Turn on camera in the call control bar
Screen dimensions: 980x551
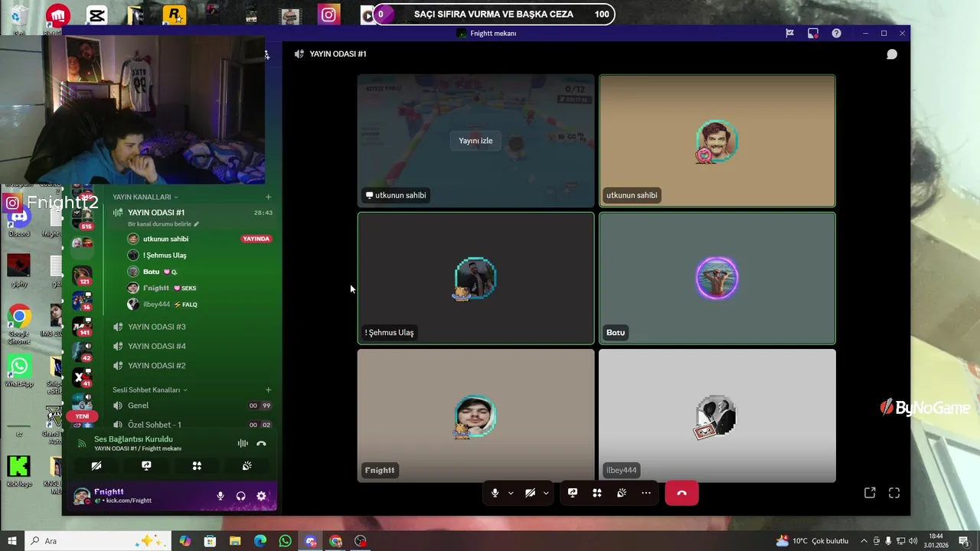point(530,493)
